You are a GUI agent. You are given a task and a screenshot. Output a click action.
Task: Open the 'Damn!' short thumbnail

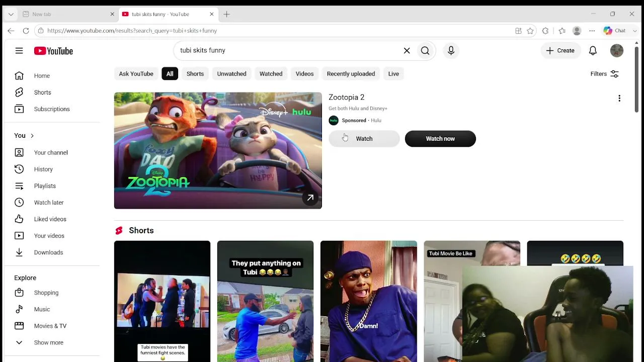(x=369, y=301)
